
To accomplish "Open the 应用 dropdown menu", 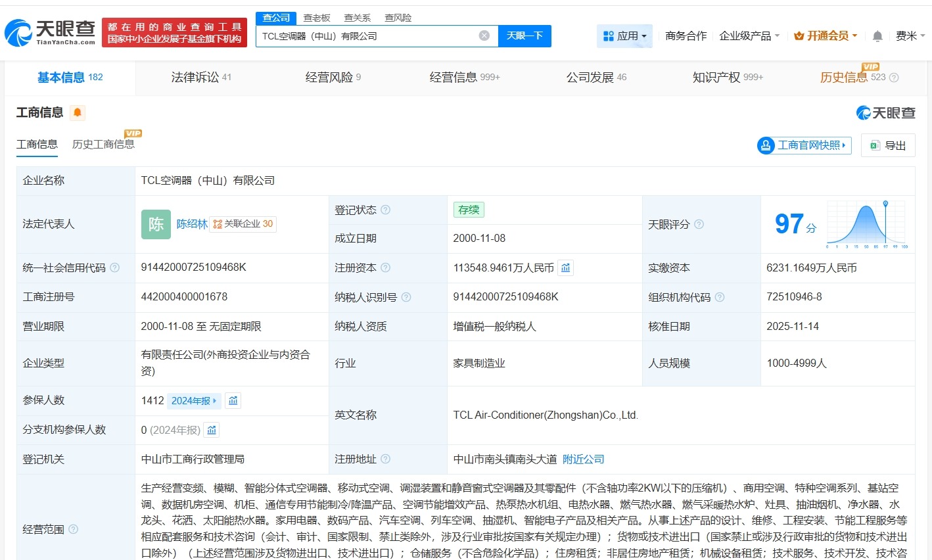I will 624,36.
